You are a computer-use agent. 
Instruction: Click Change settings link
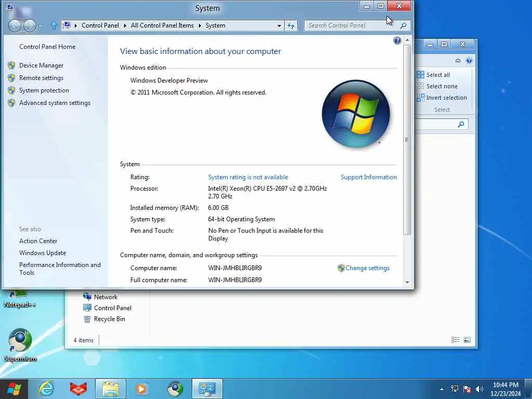point(367,268)
